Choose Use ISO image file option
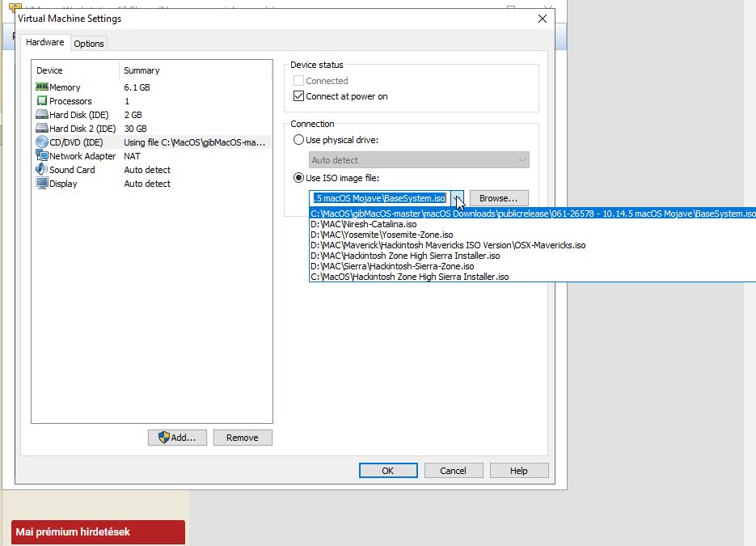This screenshot has width=756, height=546. [x=299, y=178]
